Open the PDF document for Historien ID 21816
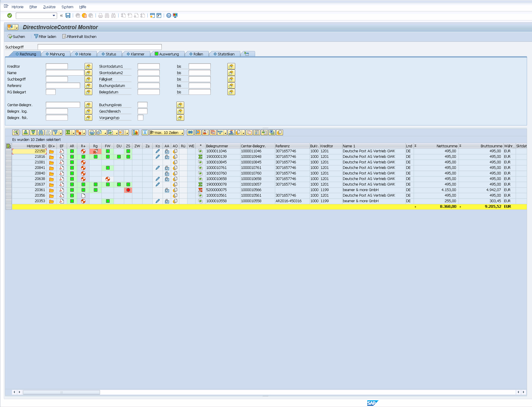532x407 pixels. [62, 157]
